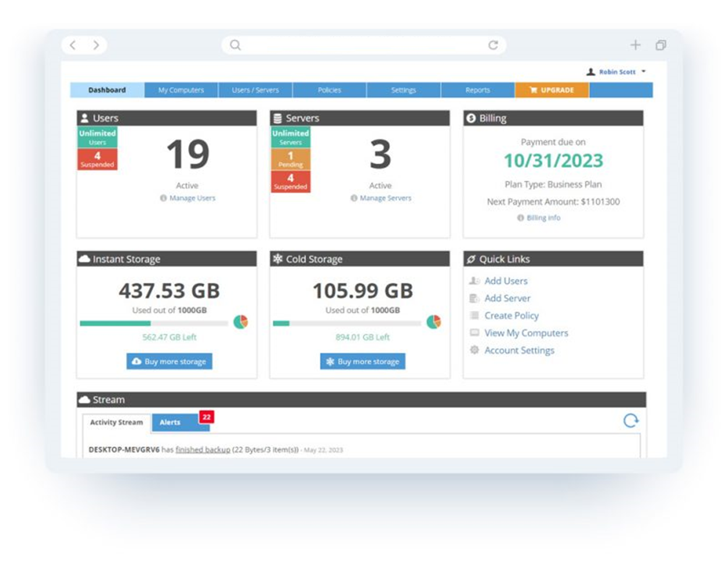Screen dimensions: 728x578
Task: Click the Cold Storage usage progress bar
Action: pyautogui.click(x=347, y=323)
